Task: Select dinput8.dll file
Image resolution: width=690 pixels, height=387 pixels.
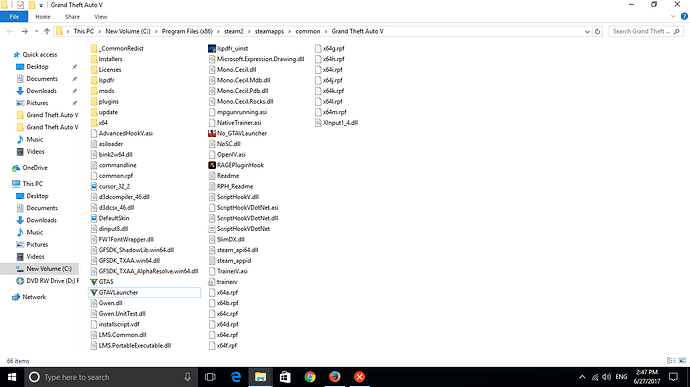Action: pos(109,229)
